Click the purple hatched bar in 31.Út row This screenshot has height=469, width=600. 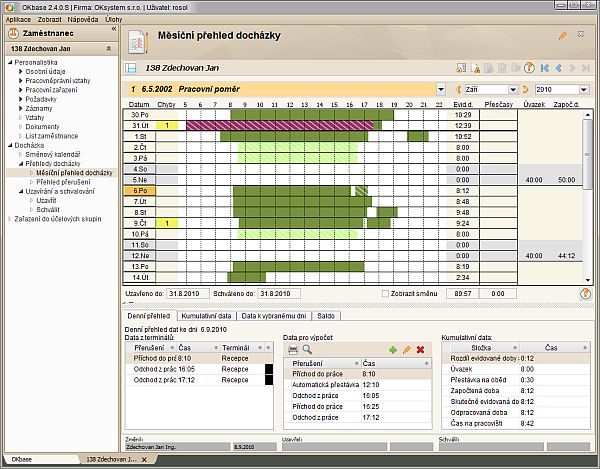(x=280, y=125)
